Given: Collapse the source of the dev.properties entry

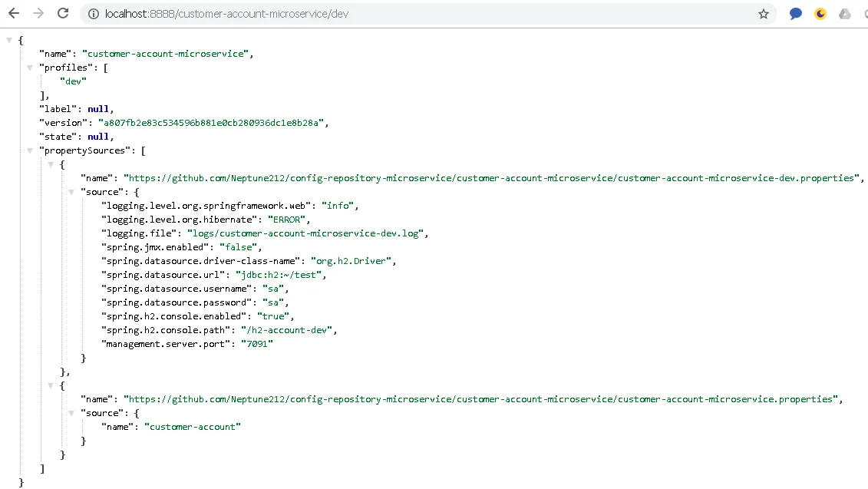Looking at the screenshot, I should (71, 192).
